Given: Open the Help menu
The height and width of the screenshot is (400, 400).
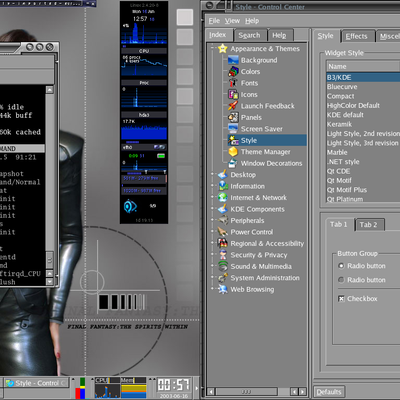Looking at the screenshot, I should click(252, 21).
